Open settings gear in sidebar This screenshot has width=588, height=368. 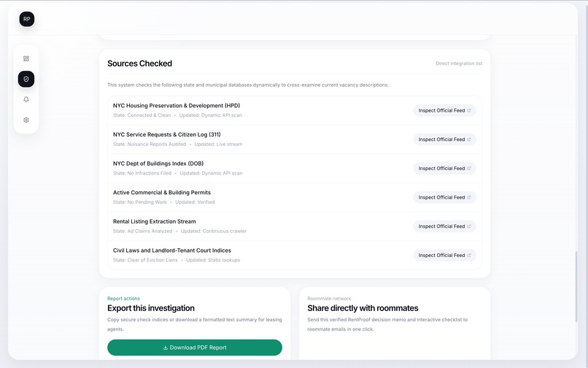[x=26, y=120]
